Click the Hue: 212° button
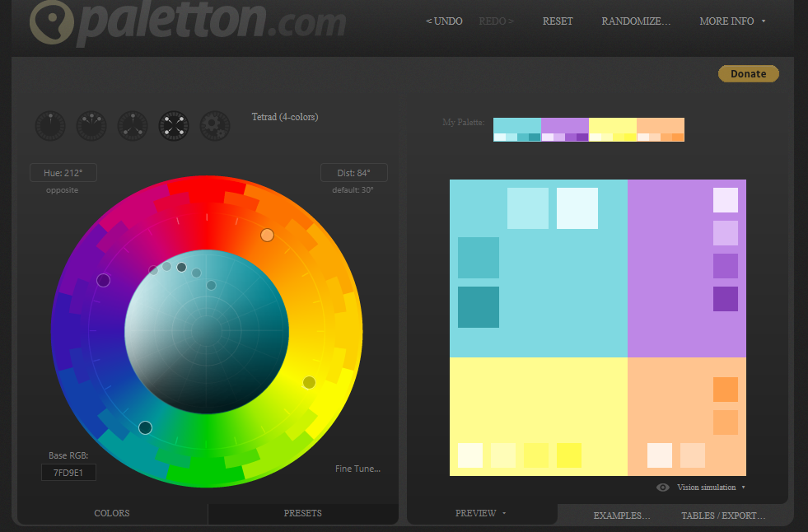The width and height of the screenshot is (808, 532). coord(63,173)
